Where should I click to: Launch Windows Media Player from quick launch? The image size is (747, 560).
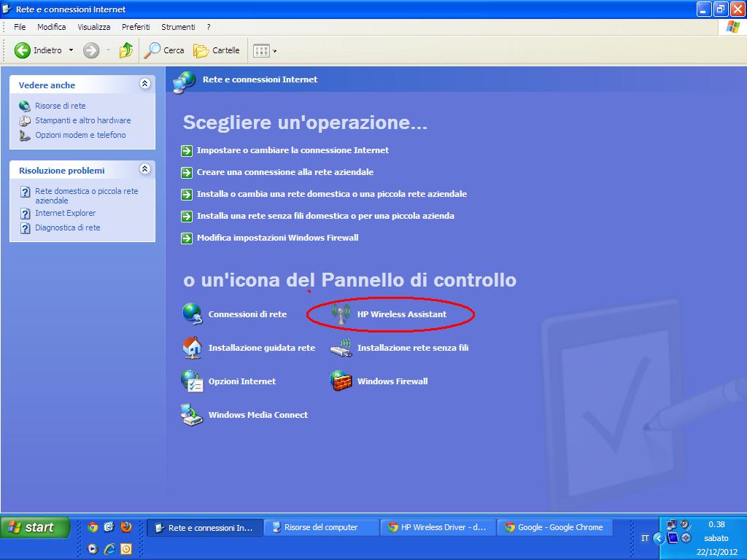coord(93,549)
